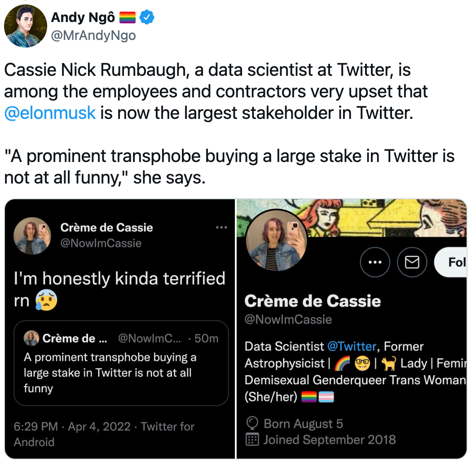Image resolution: width=476 pixels, height=464 pixels.
Task: Open the @elonmusk mention link
Action: pyautogui.click(x=50, y=113)
